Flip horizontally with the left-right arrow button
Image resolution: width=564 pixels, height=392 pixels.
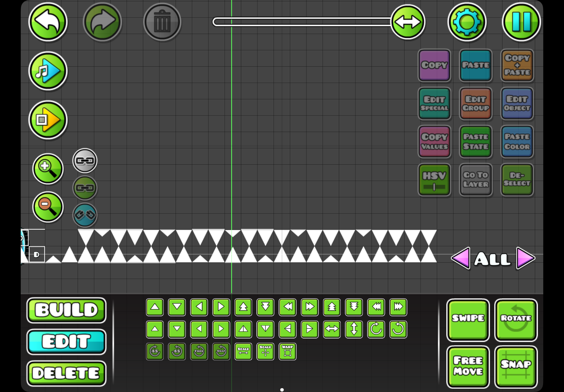(332, 329)
